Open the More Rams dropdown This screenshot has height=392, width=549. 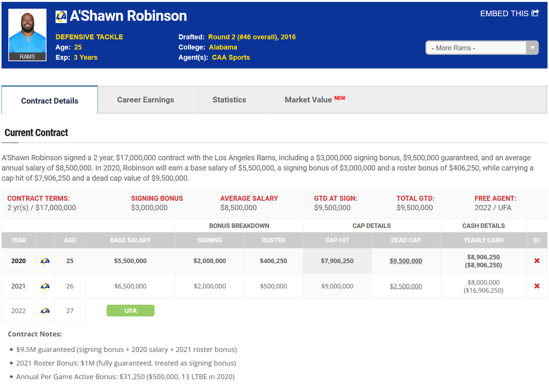pyautogui.click(x=482, y=48)
